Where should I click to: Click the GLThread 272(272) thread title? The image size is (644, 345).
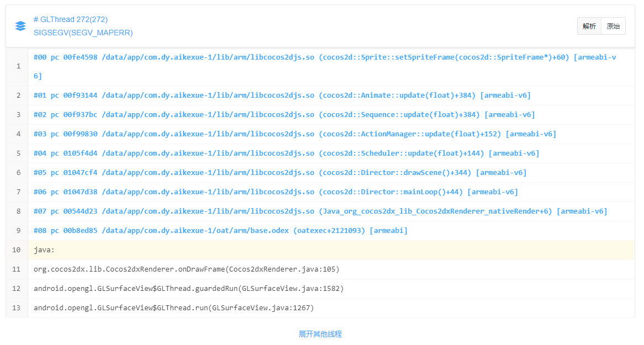coord(70,19)
